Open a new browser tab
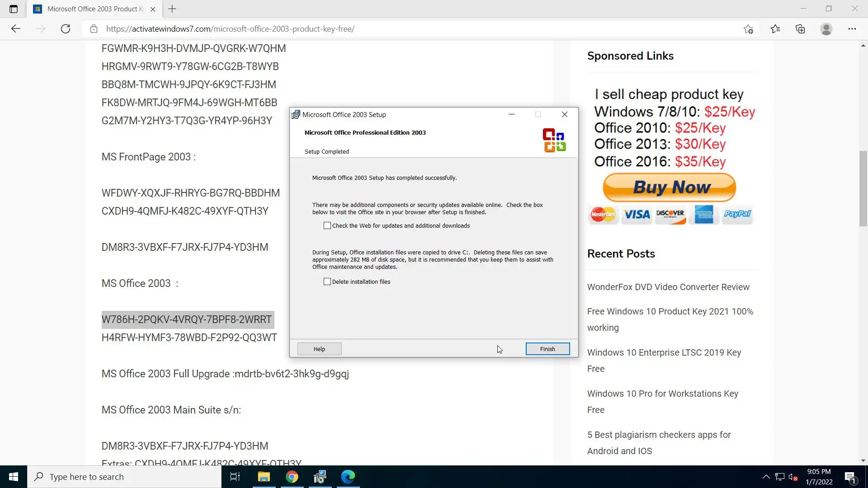Viewport: 868px width, 488px height. (x=172, y=9)
